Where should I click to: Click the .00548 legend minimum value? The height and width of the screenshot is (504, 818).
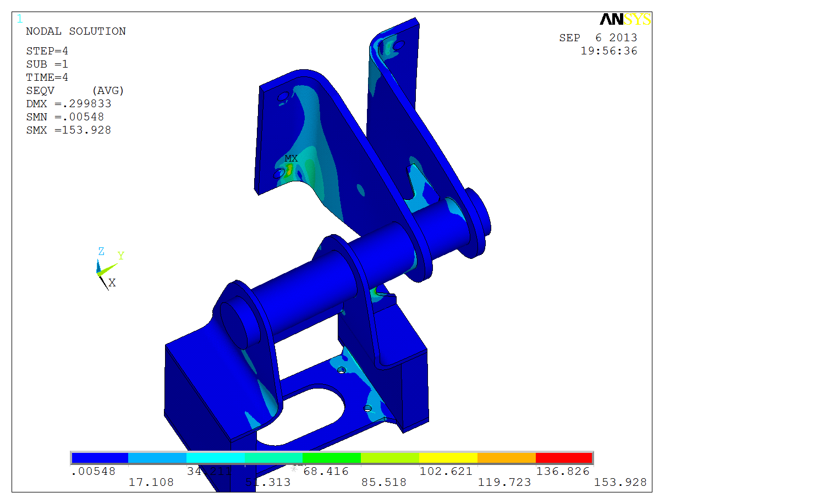pos(94,472)
